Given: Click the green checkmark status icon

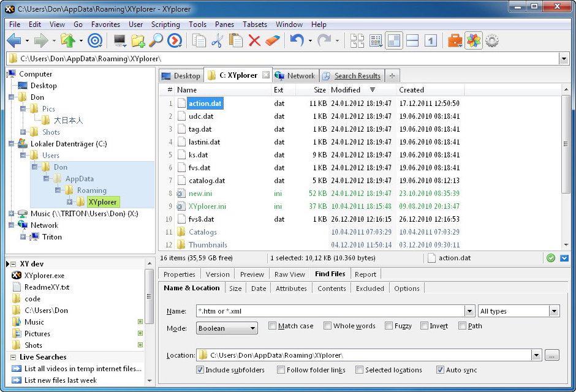Looking at the screenshot, I should [551, 258].
